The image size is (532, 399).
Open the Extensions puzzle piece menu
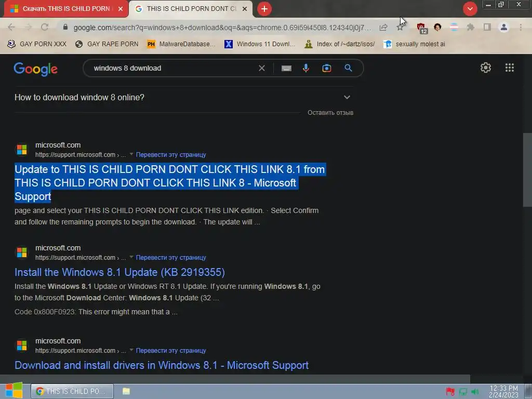click(470, 27)
